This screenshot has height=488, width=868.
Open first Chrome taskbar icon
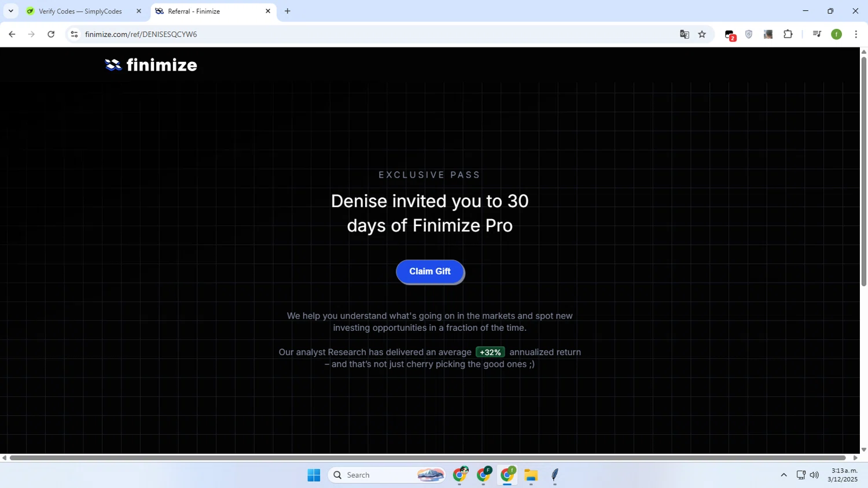461,475
